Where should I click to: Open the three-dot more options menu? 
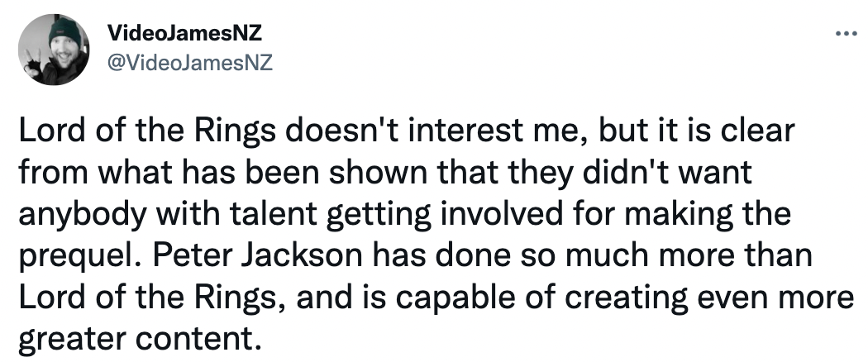pos(846,35)
